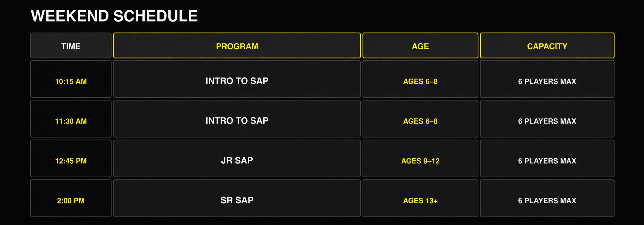Select the Ages 9–12 cell
The image size is (644, 225).
coord(420,159)
